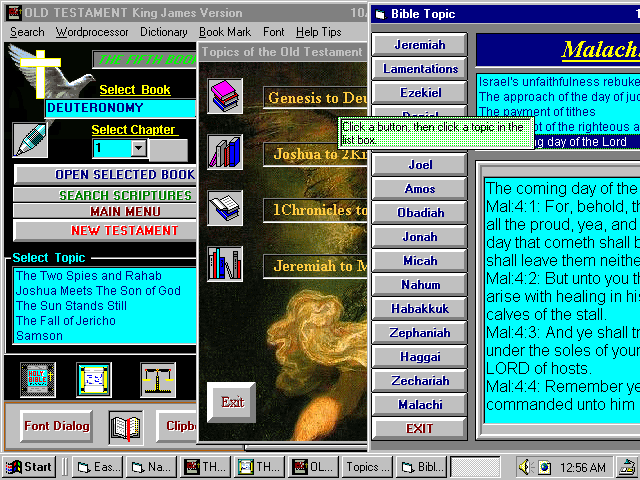The height and width of the screenshot is (480, 640).
Task: Click the pen icon beside Select Chapter
Action: pyautogui.click(x=30, y=140)
